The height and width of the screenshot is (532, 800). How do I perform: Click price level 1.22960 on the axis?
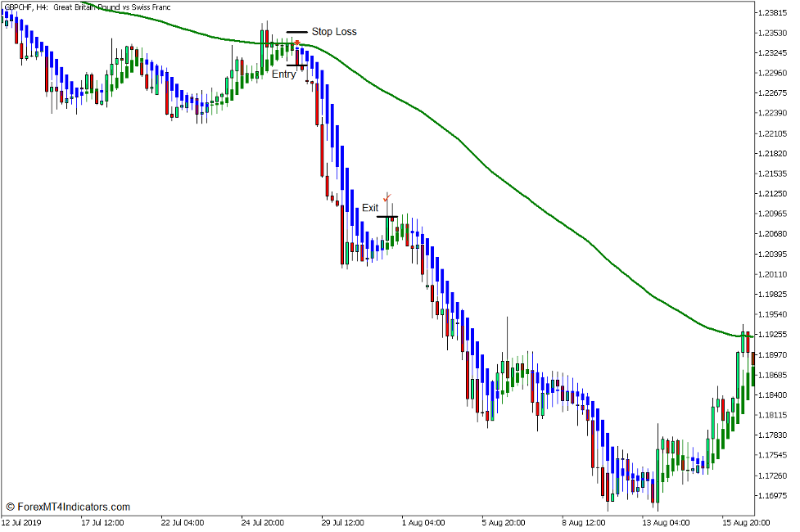pos(772,73)
